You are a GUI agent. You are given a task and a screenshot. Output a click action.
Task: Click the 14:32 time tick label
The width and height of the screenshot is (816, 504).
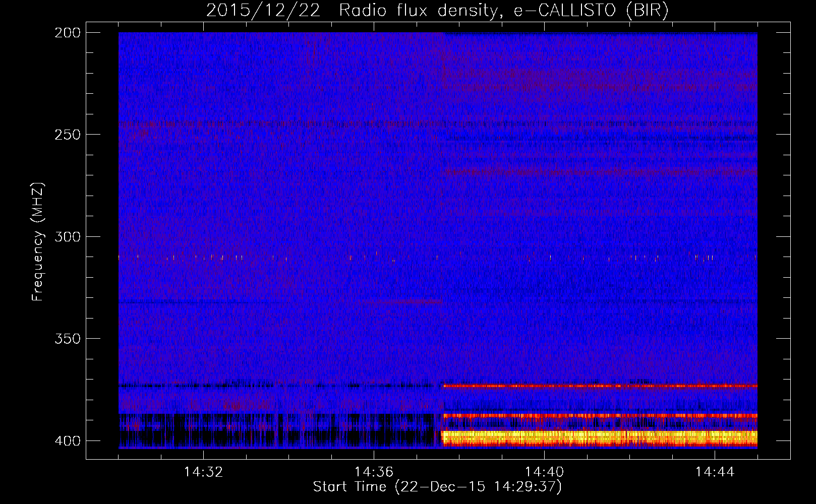(x=203, y=472)
